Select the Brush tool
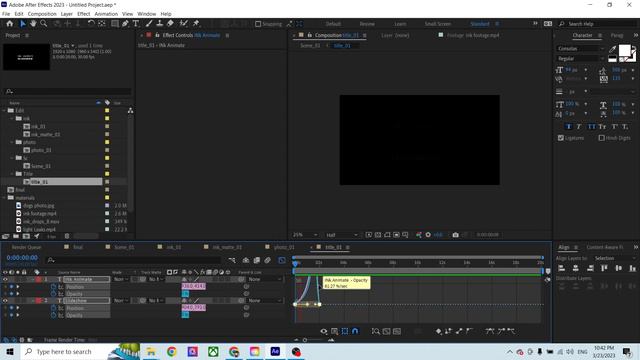 point(149,24)
